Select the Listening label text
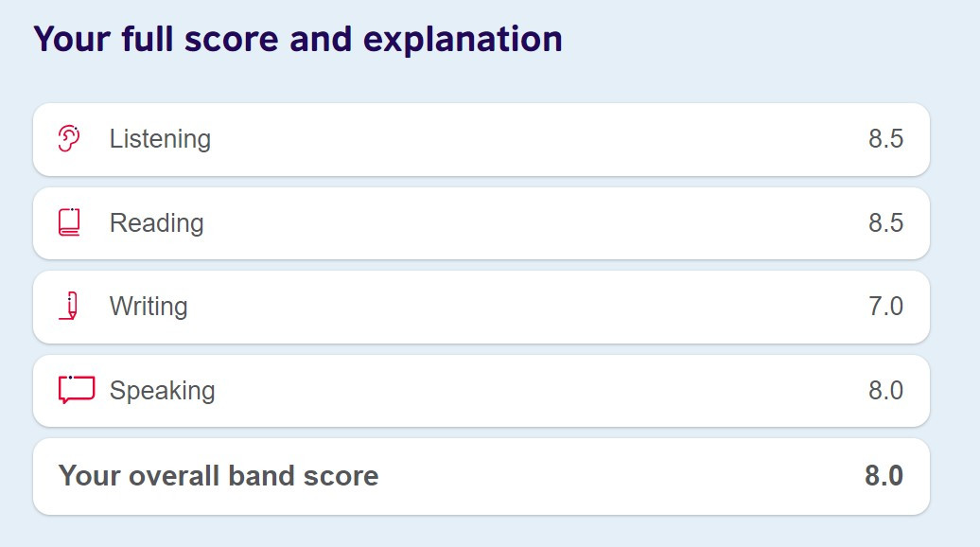Viewport: 980px width, 547px height. coord(160,139)
